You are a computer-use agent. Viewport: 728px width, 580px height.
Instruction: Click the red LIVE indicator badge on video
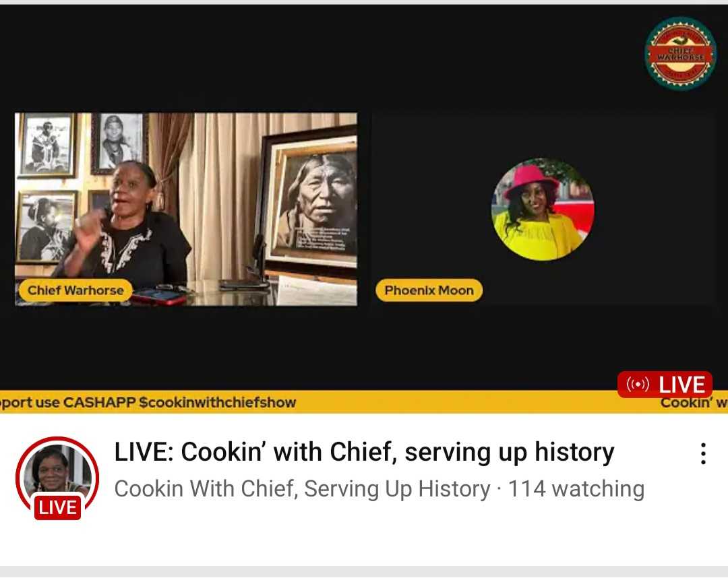(x=665, y=385)
